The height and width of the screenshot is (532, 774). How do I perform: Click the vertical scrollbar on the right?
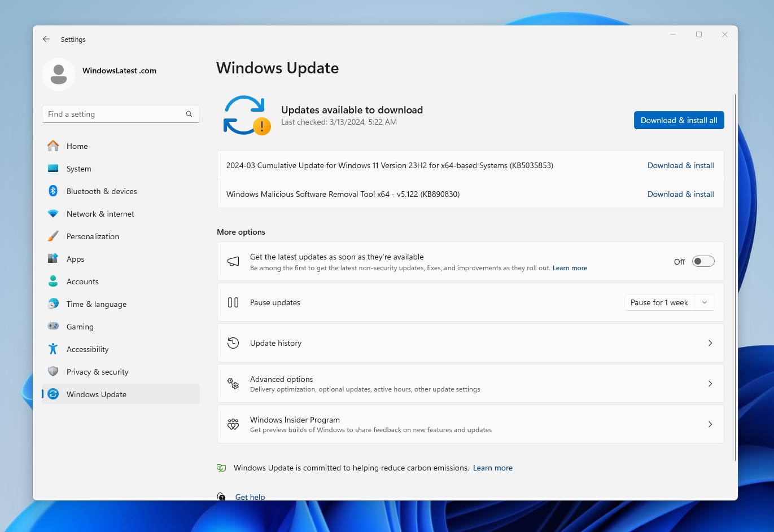pos(735,276)
